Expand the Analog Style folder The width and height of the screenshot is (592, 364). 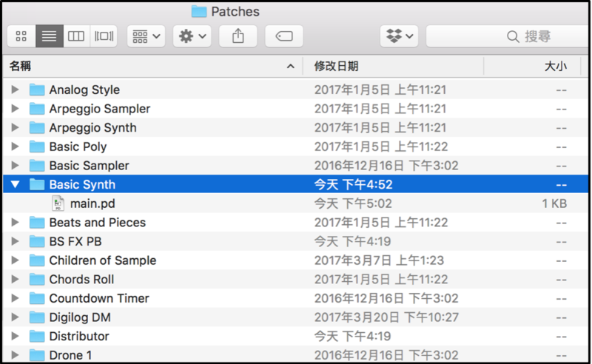pyautogui.click(x=15, y=90)
